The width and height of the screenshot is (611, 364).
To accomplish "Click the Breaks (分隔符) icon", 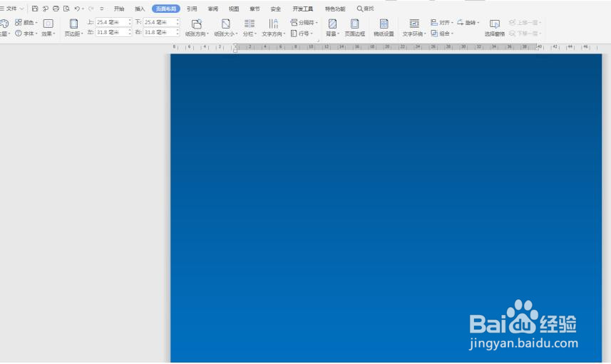I will (x=294, y=22).
